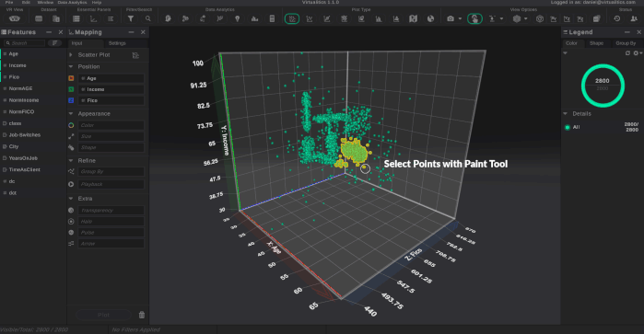This screenshot has height=334, width=644.
Task: Open the Legend panel toolbar icon
Action: coord(111,18)
